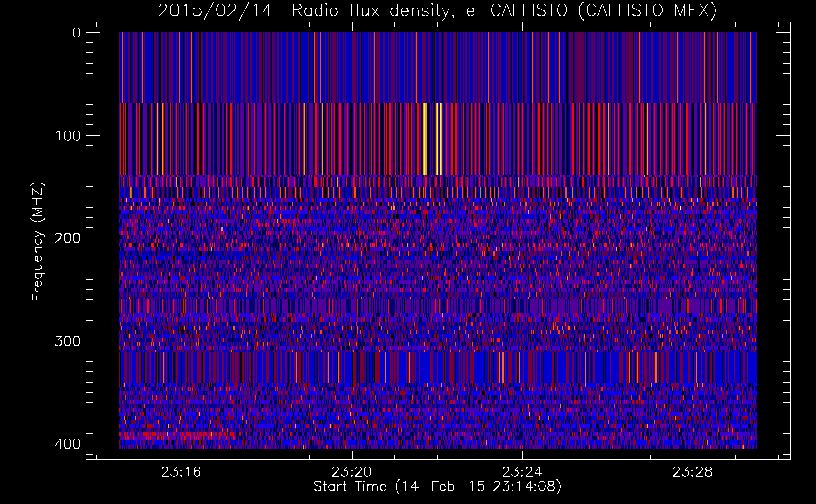Click the time tick label 23:16
The width and height of the screenshot is (816, 504).
[181, 472]
